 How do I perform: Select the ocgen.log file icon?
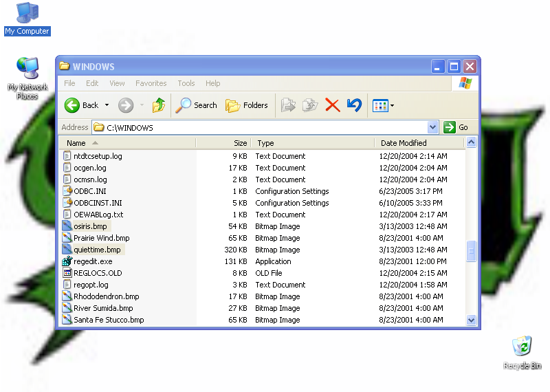pos(67,167)
